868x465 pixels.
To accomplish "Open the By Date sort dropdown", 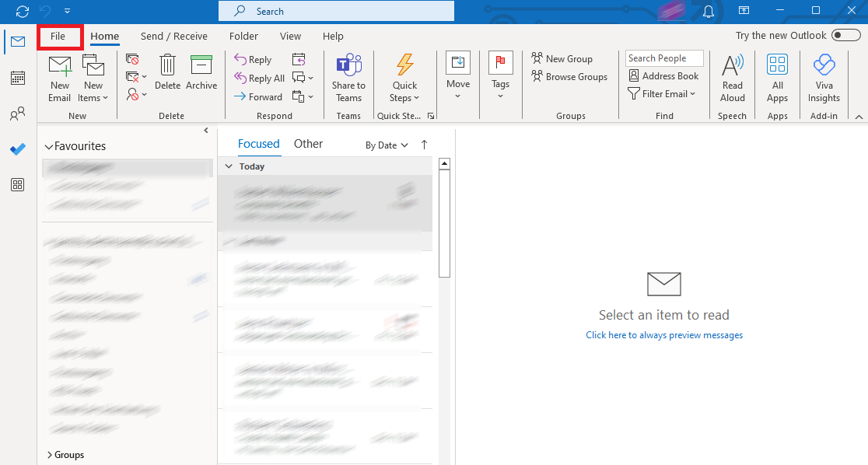I will click(x=386, y=145).
